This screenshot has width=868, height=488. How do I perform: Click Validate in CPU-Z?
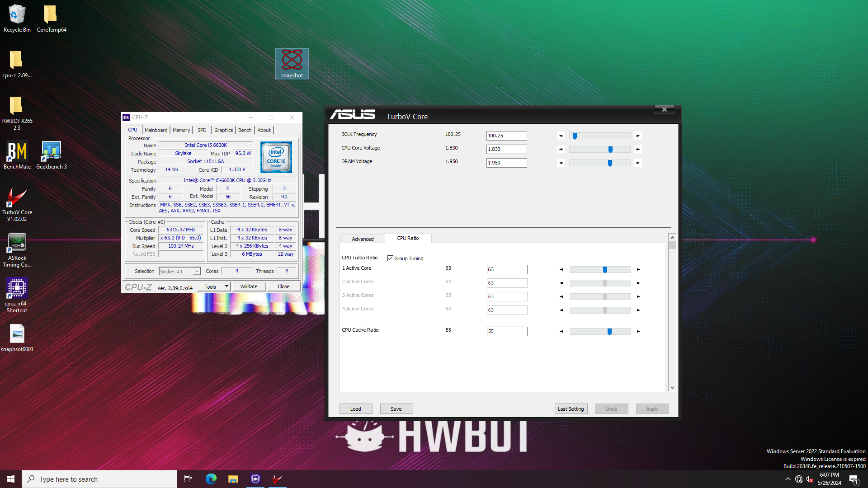point(249,286)
